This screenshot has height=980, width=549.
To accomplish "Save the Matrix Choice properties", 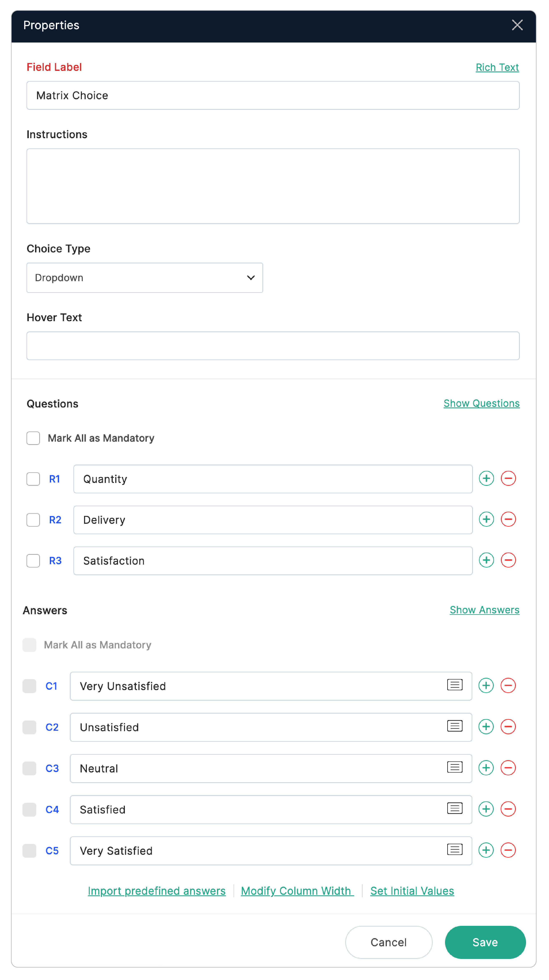I will coord(485,942).
